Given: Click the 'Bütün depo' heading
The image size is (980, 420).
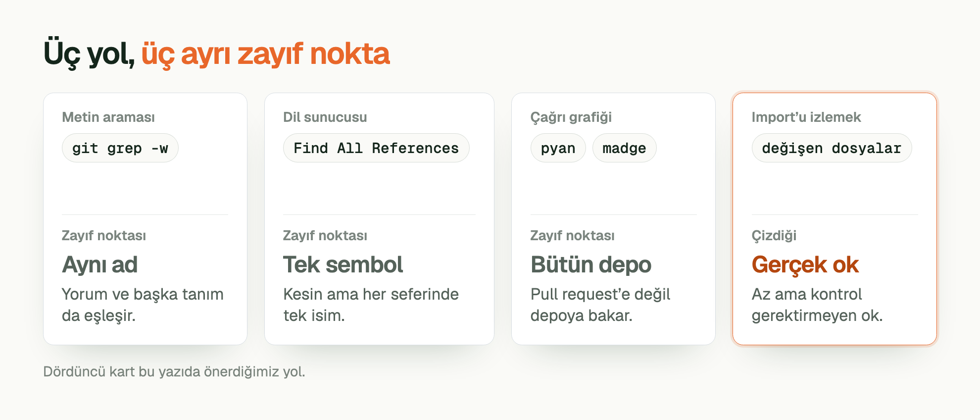Looking at the screenshot, I should pyautogui.click(x=591, y=264).
